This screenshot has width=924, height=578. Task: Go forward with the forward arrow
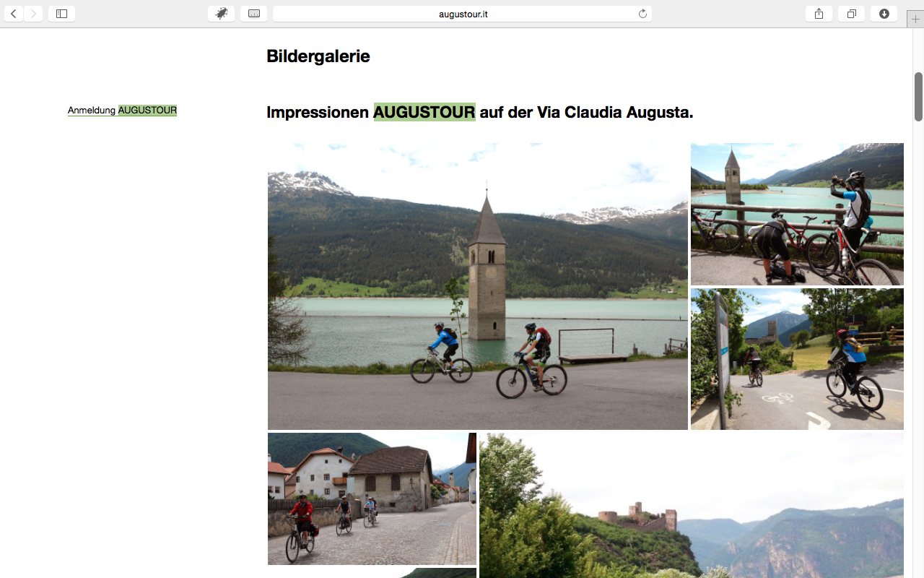tap(33, 14)
